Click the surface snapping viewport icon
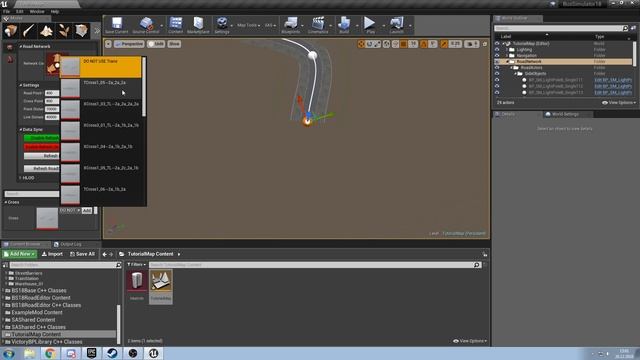Screen dimensions: 640x360 pyautogui.click(x=395, y=44)
